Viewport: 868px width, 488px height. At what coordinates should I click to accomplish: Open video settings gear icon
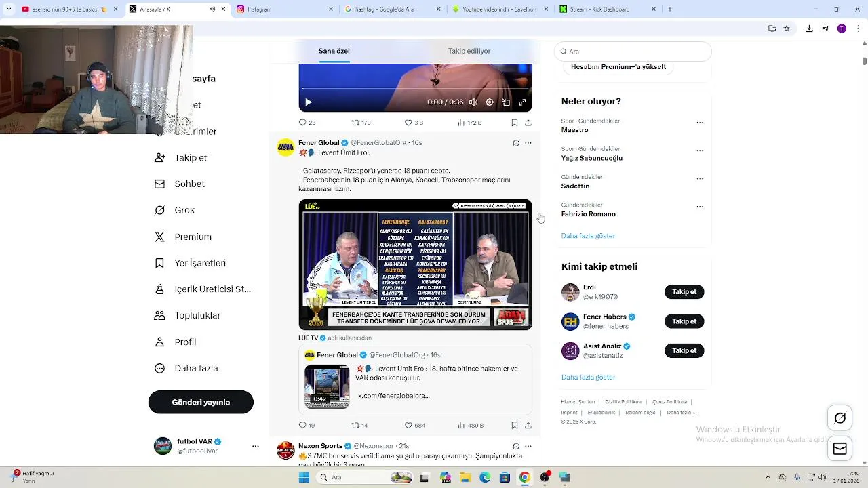coord(490,102)
